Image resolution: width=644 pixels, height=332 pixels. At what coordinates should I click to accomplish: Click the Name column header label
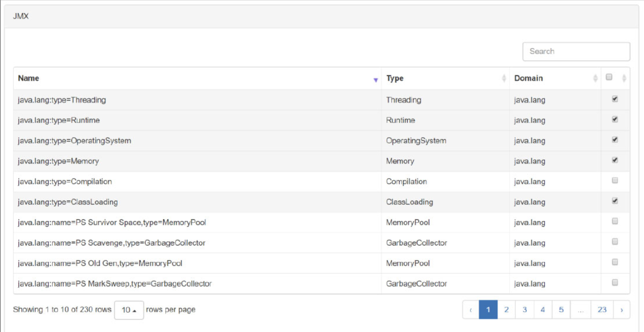[28, 78]
